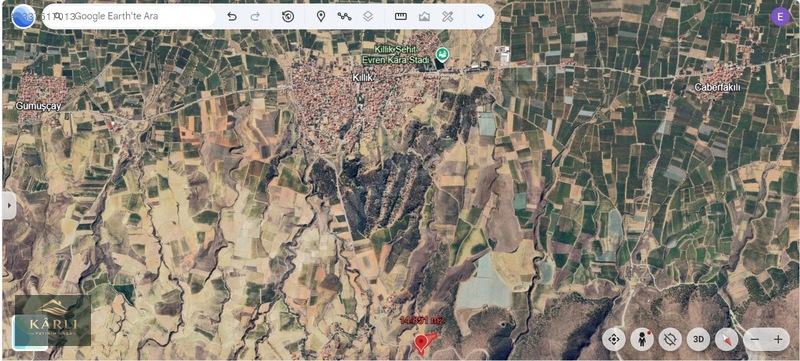
Task: Zoom out with the minus button
Action: click(x=755, y=339)
